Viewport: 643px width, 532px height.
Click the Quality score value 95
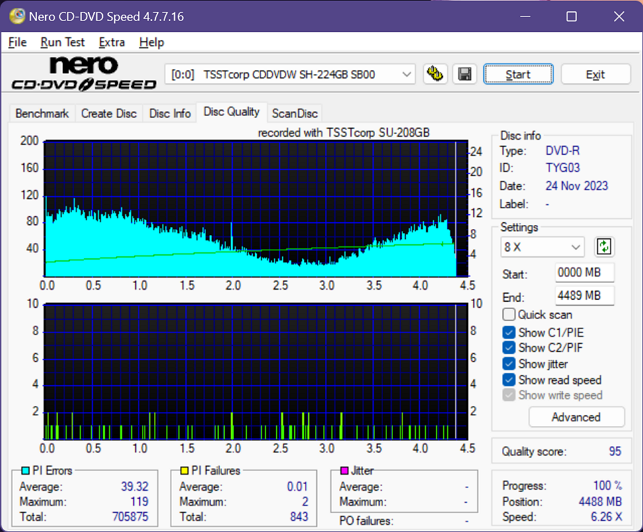615,451
